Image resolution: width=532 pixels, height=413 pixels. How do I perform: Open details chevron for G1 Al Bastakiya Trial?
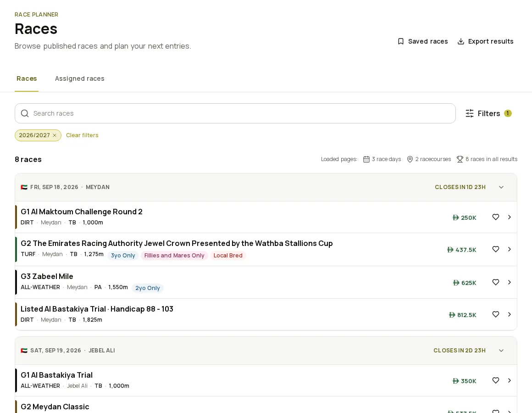509,381
